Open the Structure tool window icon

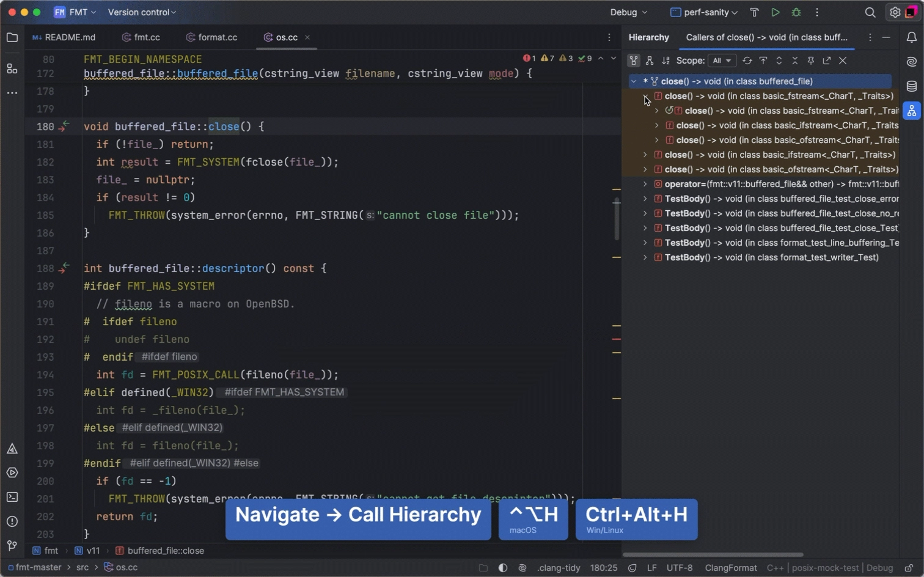pos(12,68)
